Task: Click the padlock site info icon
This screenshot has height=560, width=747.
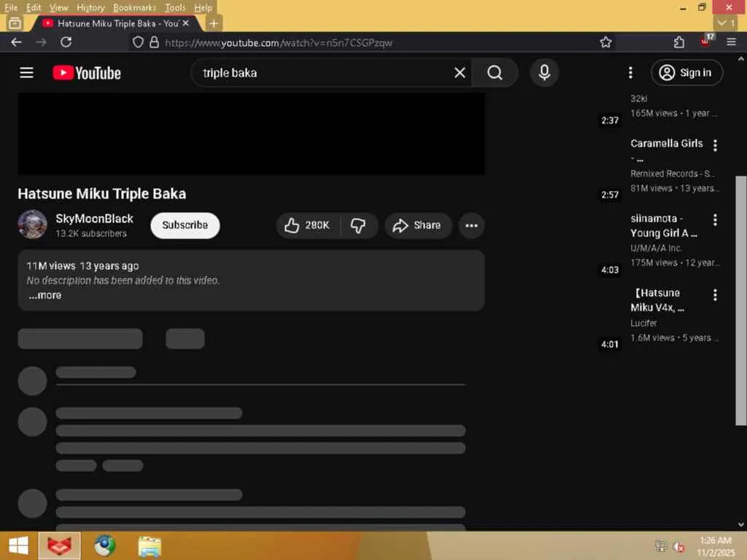Action: [x=154, y=42]
